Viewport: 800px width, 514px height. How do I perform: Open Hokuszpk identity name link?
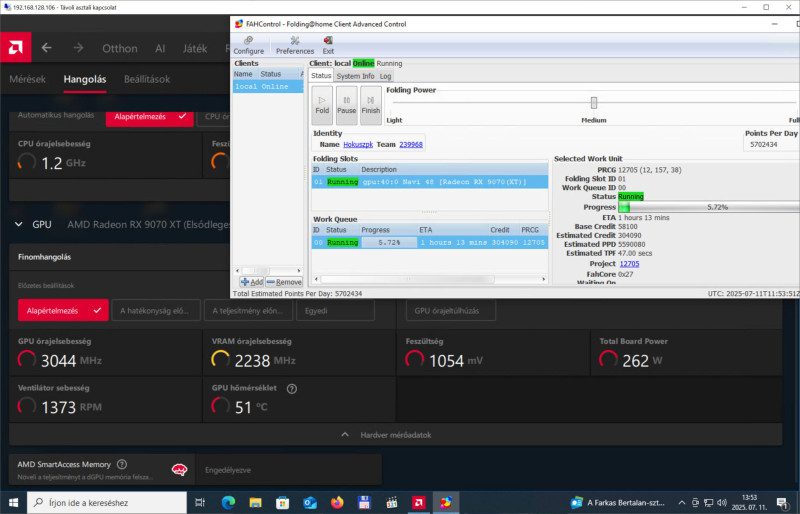coord(358,144)
